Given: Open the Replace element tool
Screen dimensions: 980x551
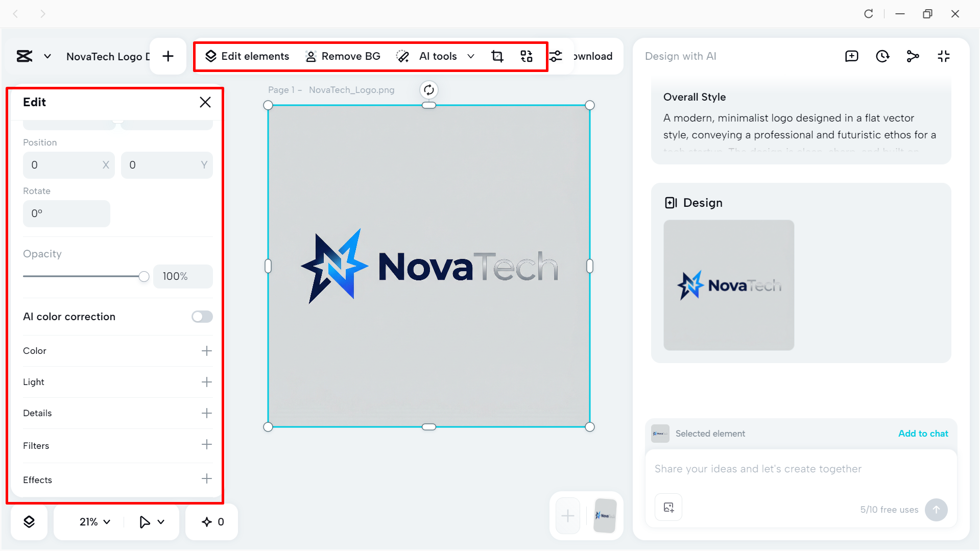Looking at the screenshot, I should 527,56.
